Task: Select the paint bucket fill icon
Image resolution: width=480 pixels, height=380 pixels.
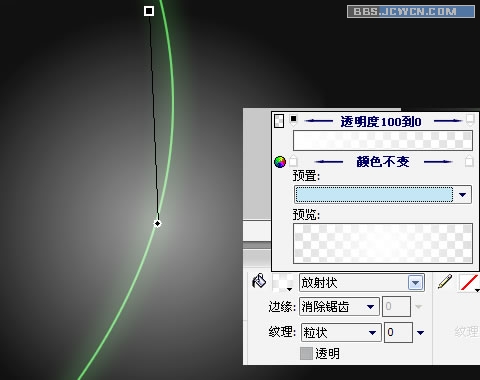Action: pos(259,281)
